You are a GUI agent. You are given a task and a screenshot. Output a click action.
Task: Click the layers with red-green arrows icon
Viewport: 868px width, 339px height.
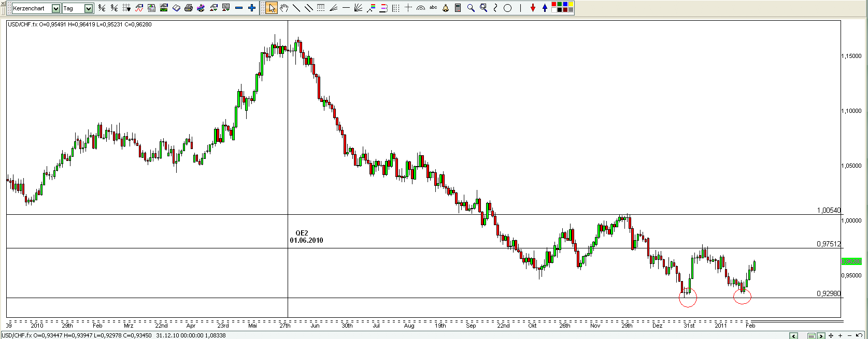point(214,8)
